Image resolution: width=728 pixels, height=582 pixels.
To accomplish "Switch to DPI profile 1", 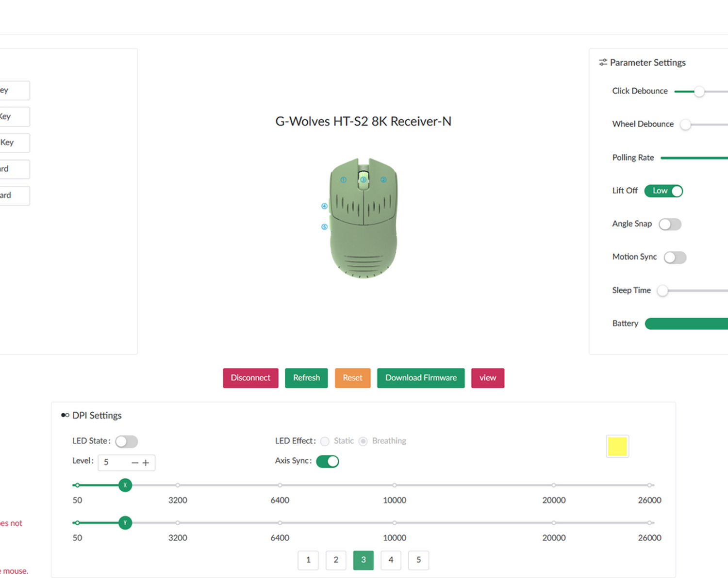I will (308, 560).
